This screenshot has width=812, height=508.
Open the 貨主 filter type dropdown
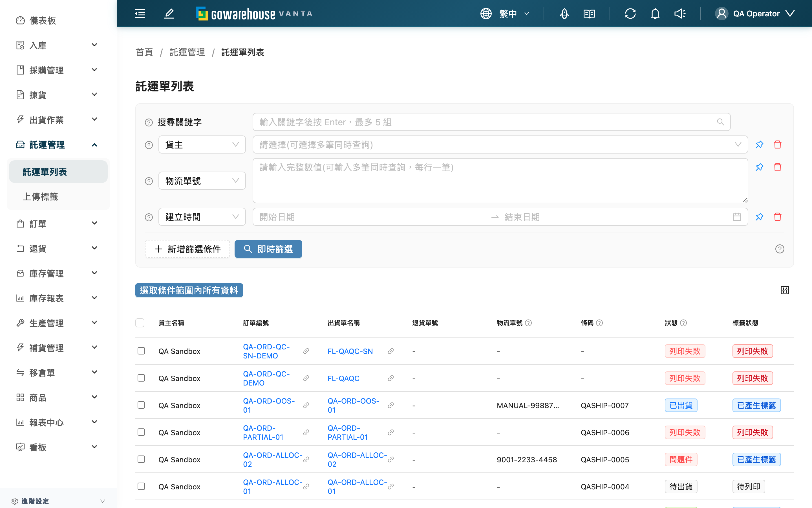click(202, 144)
